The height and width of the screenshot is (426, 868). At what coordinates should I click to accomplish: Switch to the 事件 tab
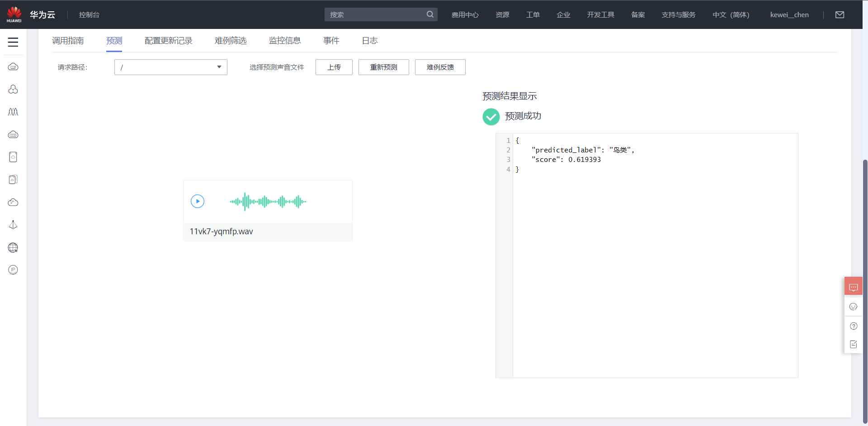331,41
